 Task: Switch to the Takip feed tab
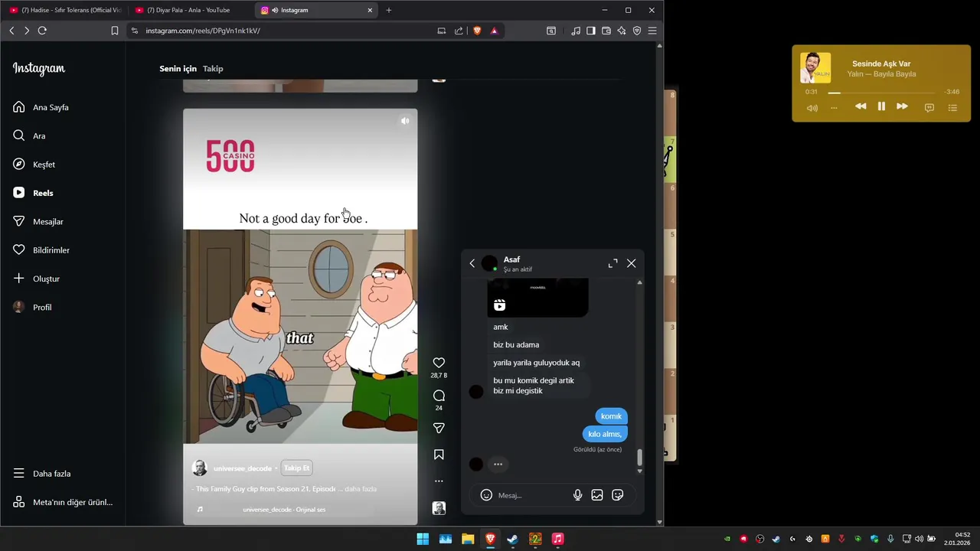point(213,69)
